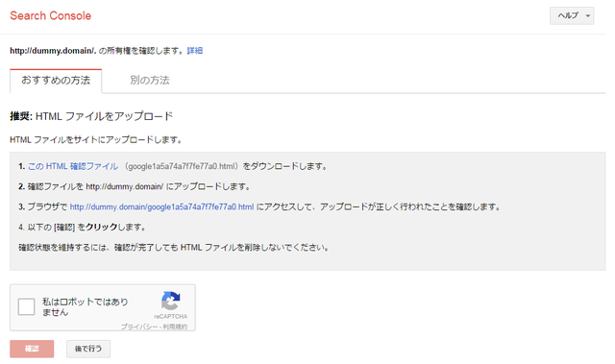This screenshot has height=364, width=615.
Task: Click the http://dummy.domain/ ownership text
Action: (96, 51)
